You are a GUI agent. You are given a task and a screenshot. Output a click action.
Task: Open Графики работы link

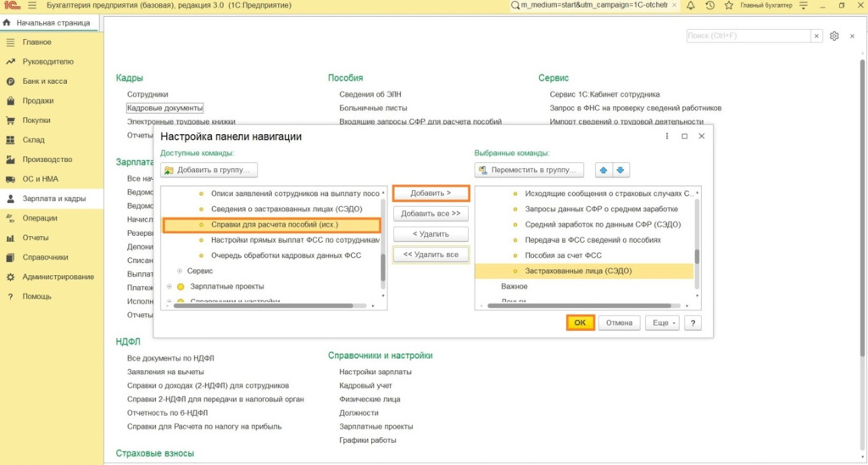point(368,440)
